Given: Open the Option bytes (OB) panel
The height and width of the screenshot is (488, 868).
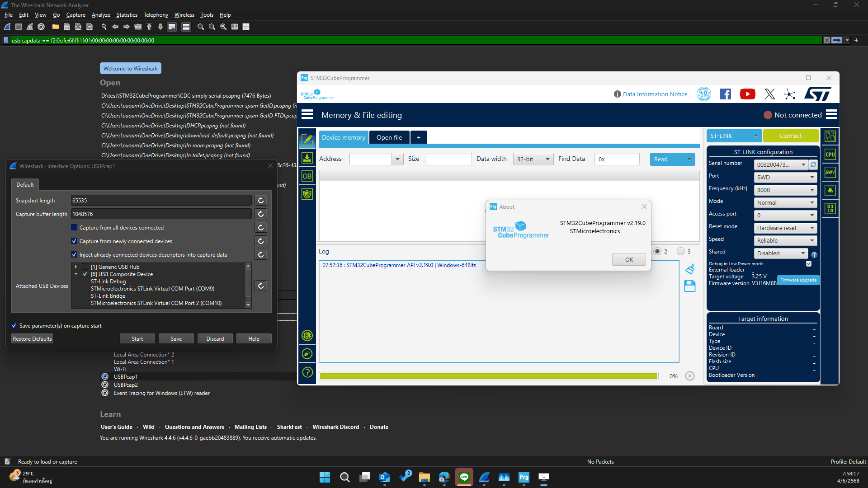Looking at the screenshot, I should (x=307, y=176).
